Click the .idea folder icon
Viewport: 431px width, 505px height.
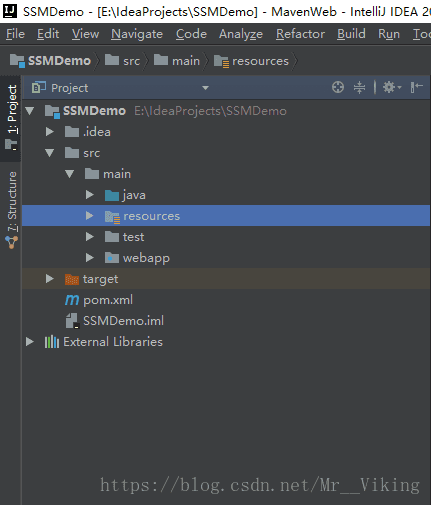pos(72,132)
